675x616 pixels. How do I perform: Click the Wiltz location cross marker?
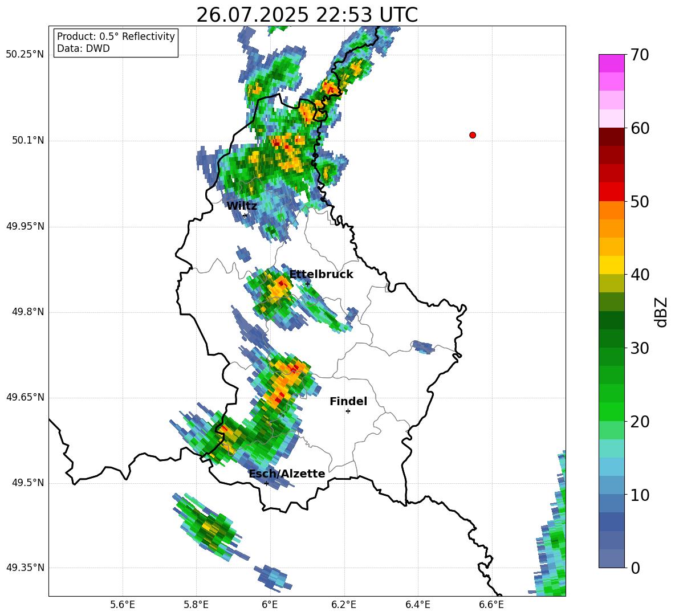[245, 215]
